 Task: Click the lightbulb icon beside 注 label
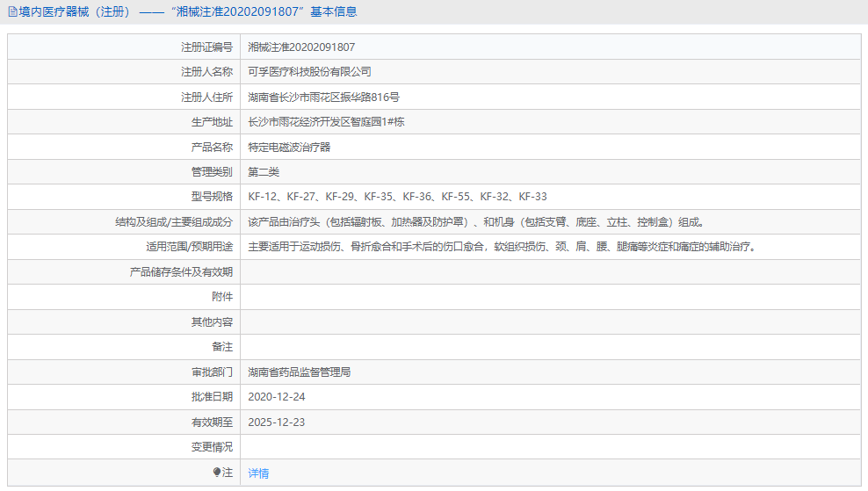[x=217, y=473]
